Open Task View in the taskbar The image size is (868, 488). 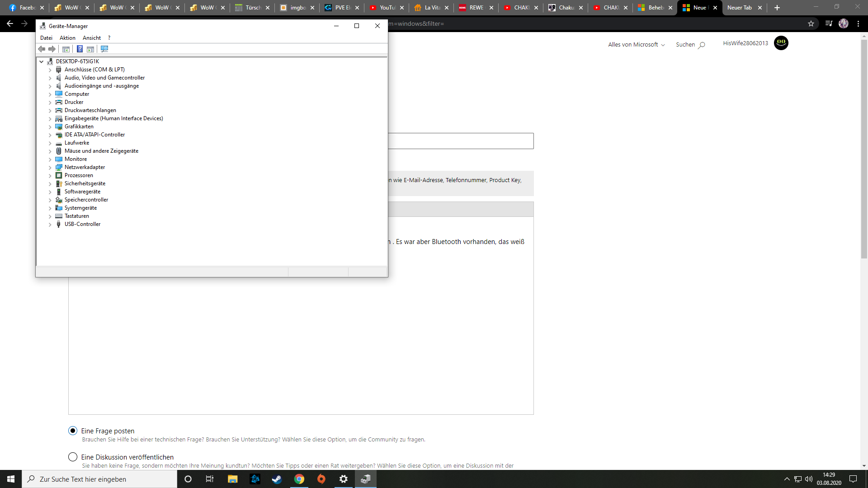(209, 479)
